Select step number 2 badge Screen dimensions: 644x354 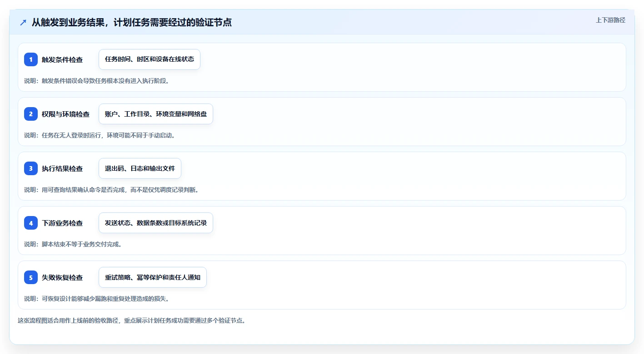31,114
